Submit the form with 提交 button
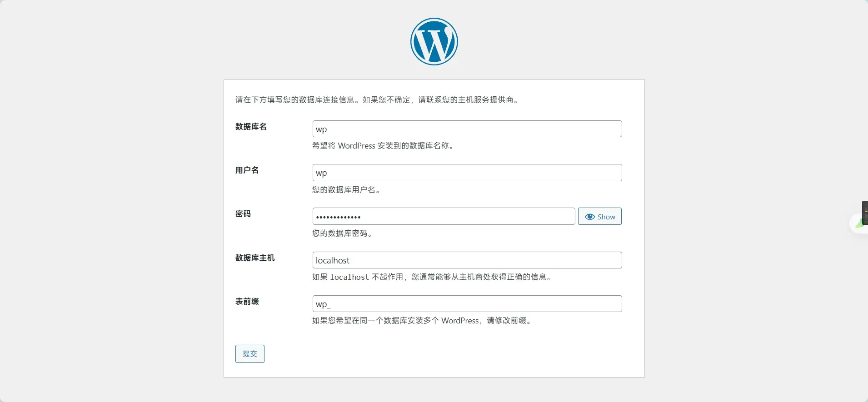The width and height of the screenshot is (868, 402). tap(250, 354)
